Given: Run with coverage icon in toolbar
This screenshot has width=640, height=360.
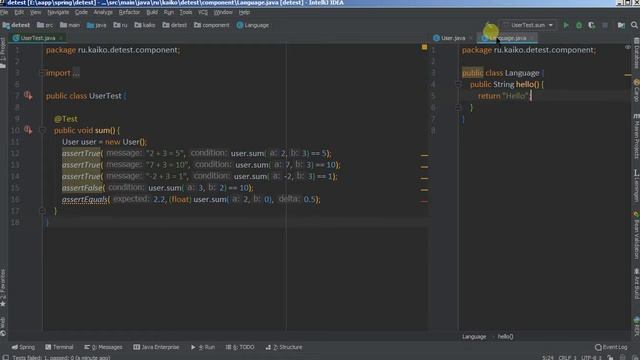Looking at the screenshot, I should pyautogui.click(x=592, y=25).
